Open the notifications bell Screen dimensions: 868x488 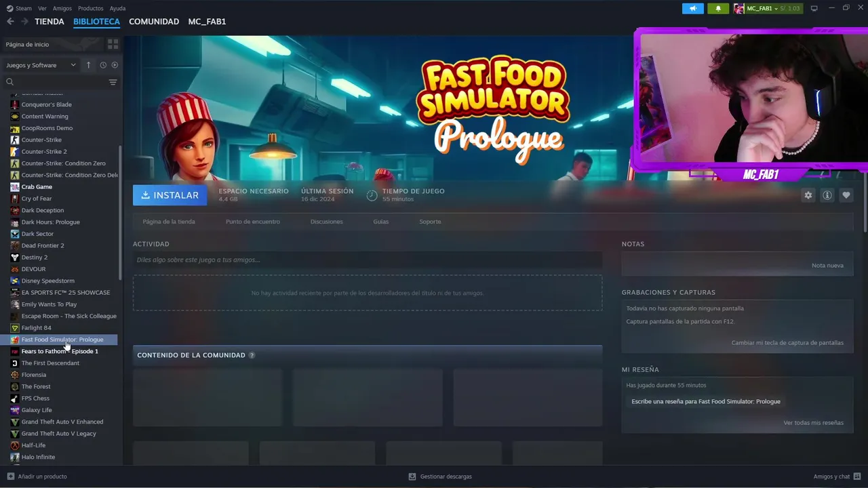point(718,8)
